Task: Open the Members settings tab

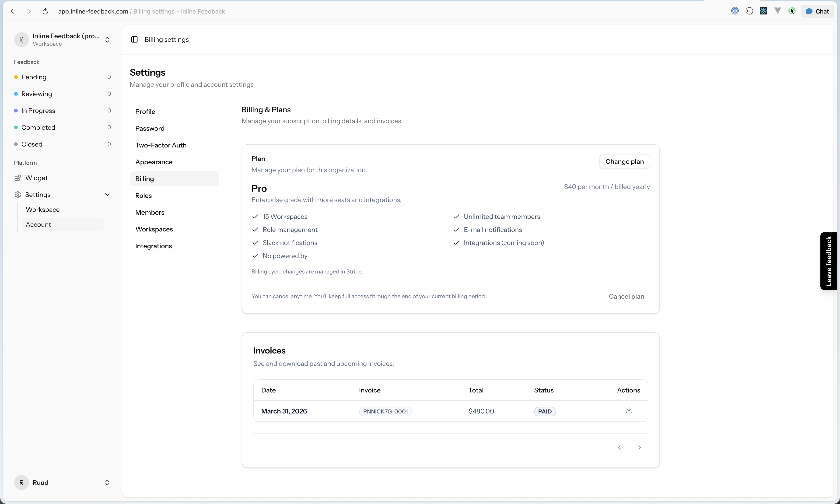Action: 175,212
